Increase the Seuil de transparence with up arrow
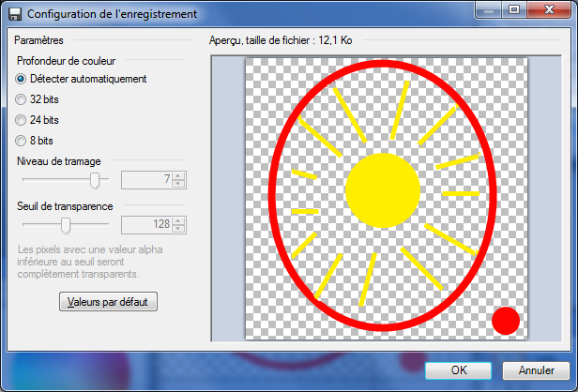The height and width of the screenshot is (392, 578). 178,221
